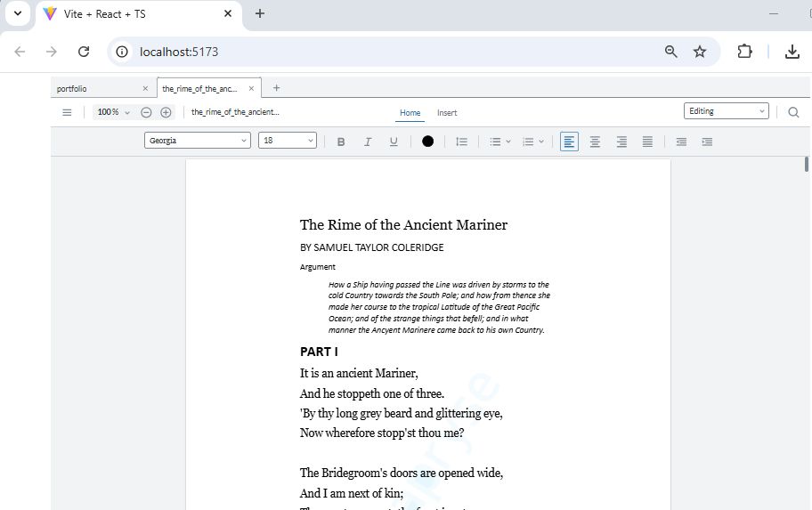Apply bulleted list formatting
Viewport: 812px width, 510px height.
[495, 142]
